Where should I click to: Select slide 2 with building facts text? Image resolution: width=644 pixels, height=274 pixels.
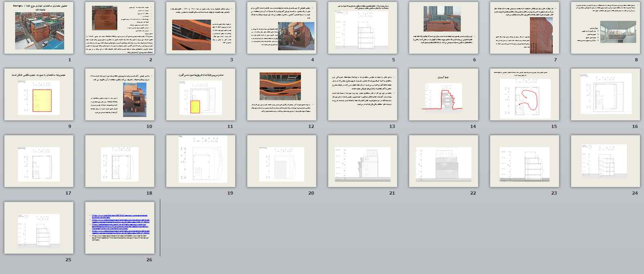[x=120, y=28]
